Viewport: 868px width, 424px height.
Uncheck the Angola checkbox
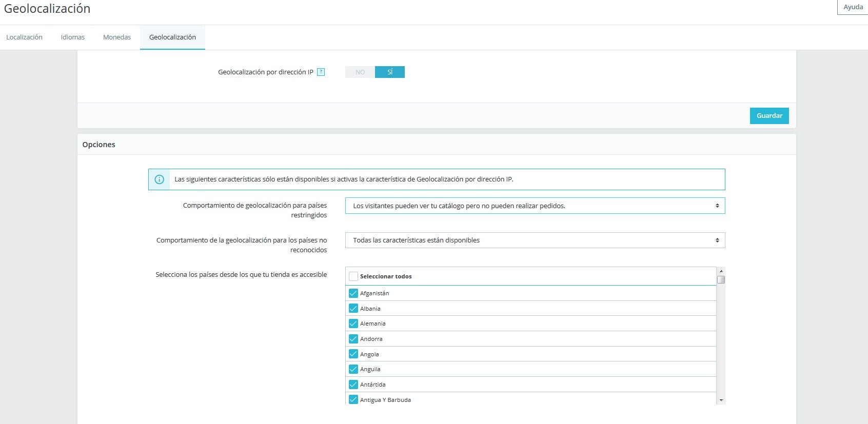click(x=353, y=354)
